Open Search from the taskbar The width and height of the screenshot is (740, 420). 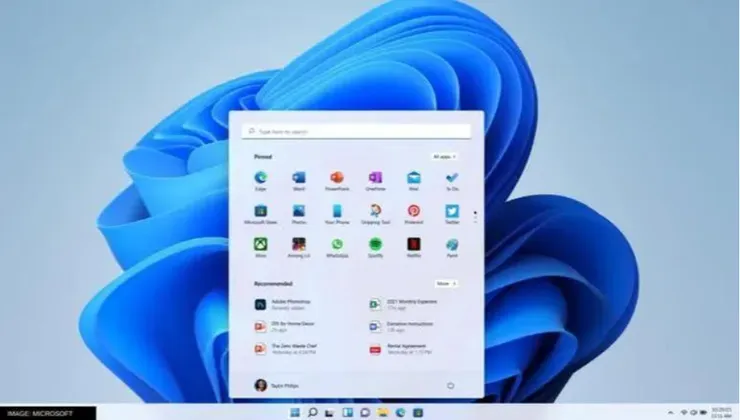(x=312, y=412)
